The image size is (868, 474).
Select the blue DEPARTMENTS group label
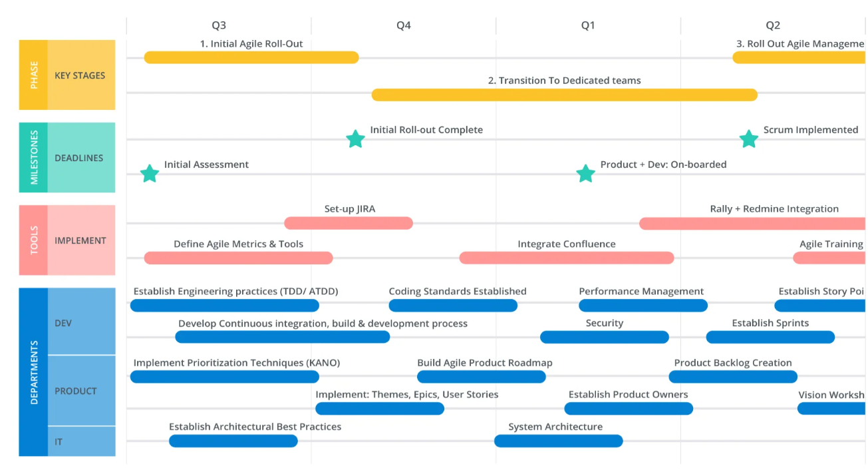point(33,372)
